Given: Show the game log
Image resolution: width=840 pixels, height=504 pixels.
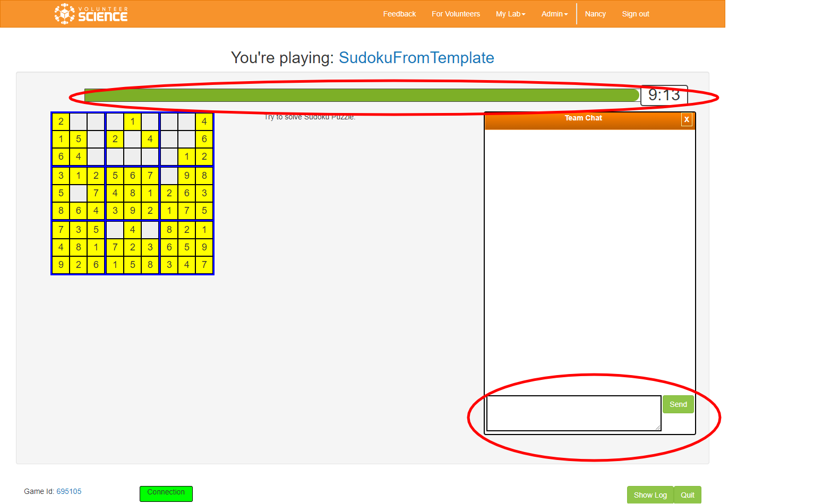Looking at the screenshot, I should pyautogui.click(x=650, y=495).
